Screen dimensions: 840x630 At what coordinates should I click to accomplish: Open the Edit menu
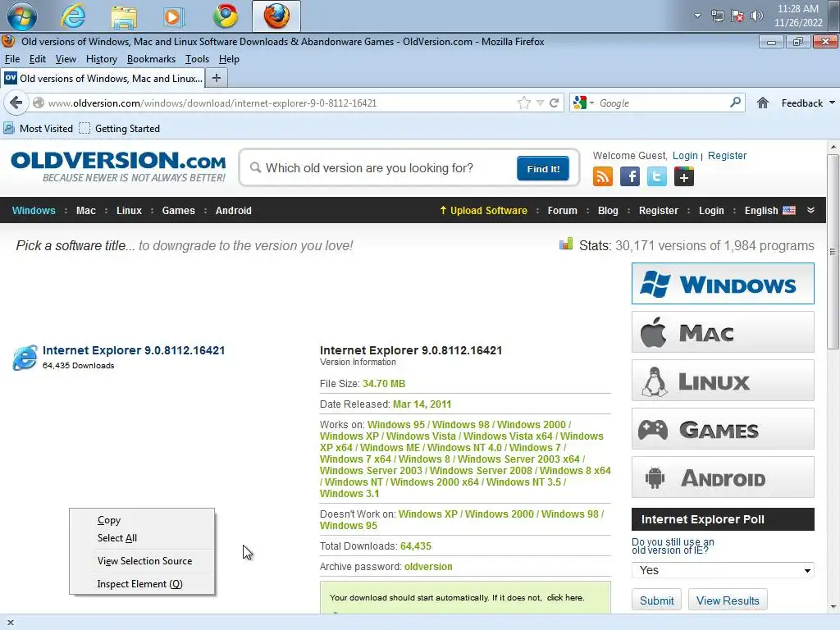tap(38, 59)
